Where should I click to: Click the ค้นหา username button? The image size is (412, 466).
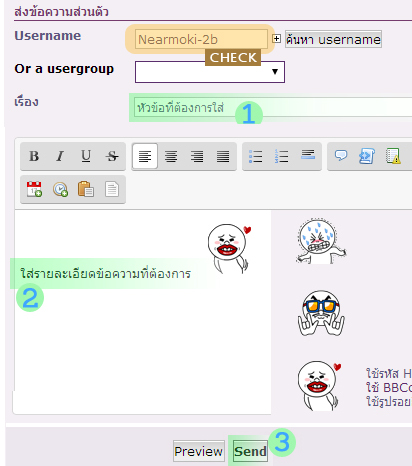333,39
